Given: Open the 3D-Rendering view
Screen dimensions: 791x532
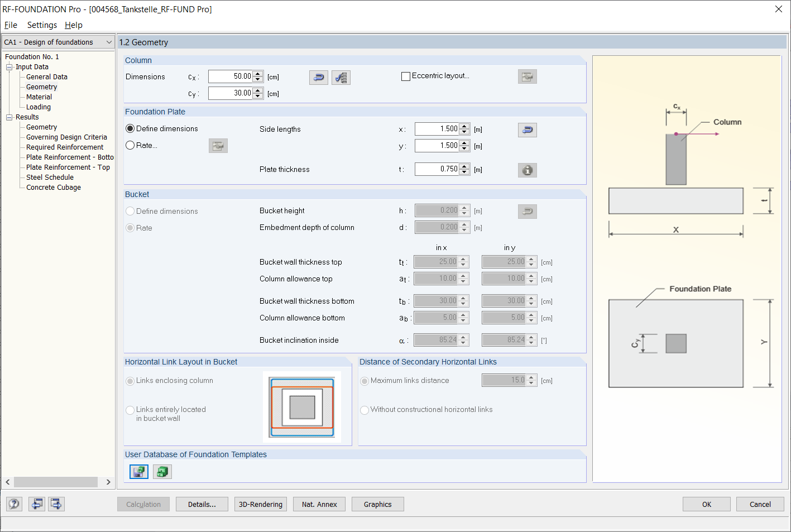Looking at the screenshot, I should [260, 504].
